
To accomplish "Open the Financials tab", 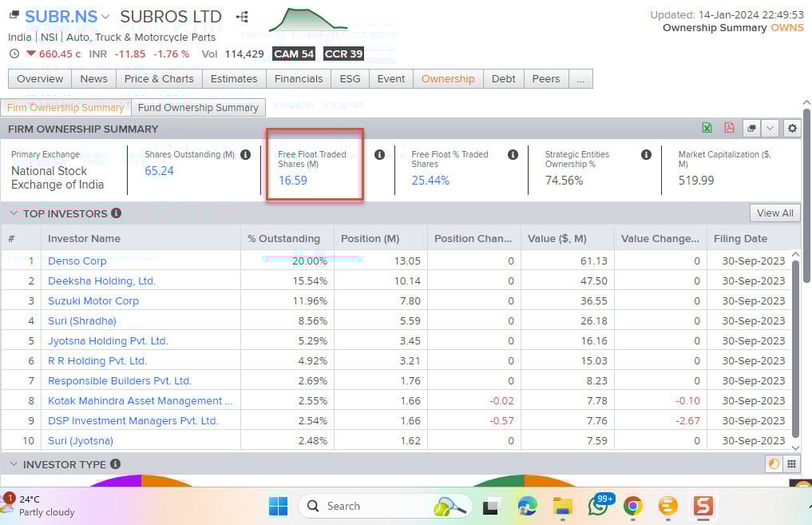I will [299, 79].
